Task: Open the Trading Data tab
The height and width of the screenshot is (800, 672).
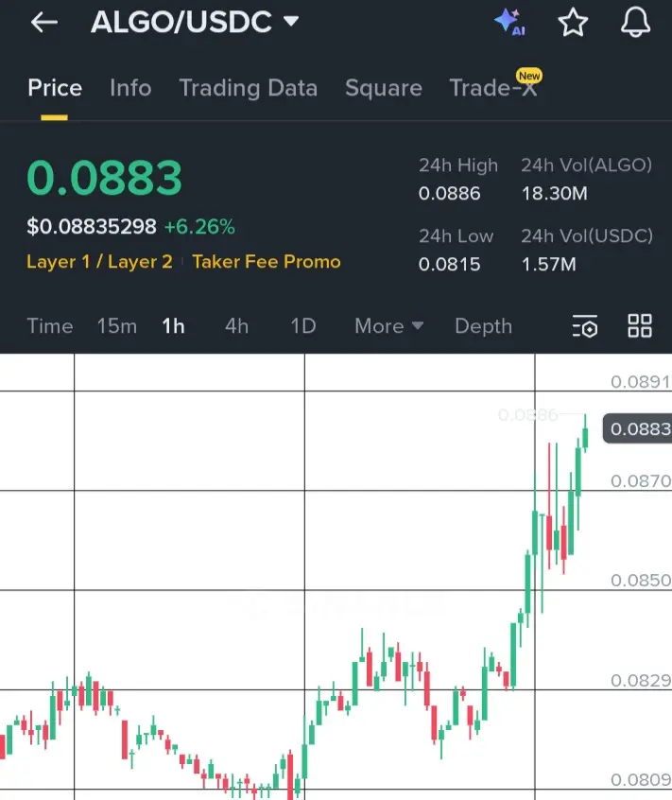Action: 249,88
